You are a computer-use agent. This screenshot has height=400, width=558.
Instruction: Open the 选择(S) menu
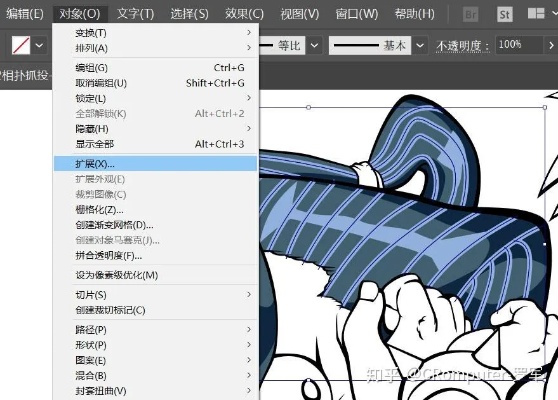pyautogui.click(x=189, y=14)
